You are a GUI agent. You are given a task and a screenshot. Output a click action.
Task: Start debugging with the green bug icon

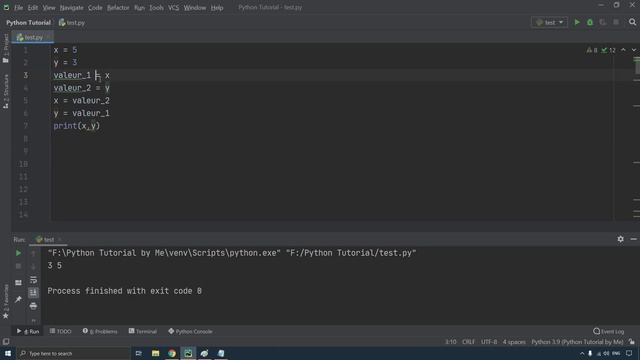tap(590, 22)
